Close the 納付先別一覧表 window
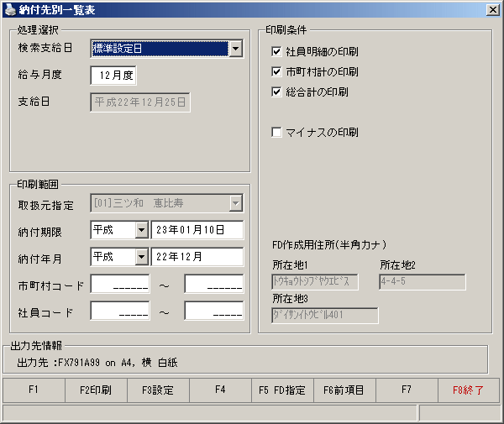Screen dimensions: 504x424 492,10
